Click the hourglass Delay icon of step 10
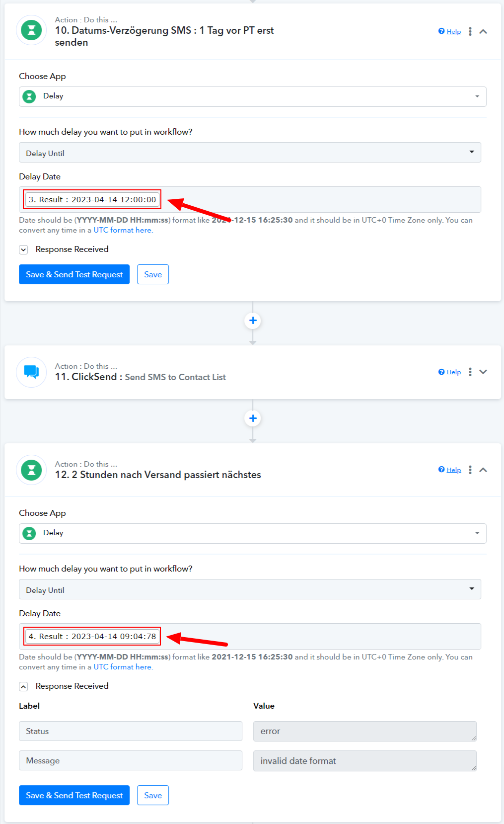The image size is (504, 824). pos(31,30)
